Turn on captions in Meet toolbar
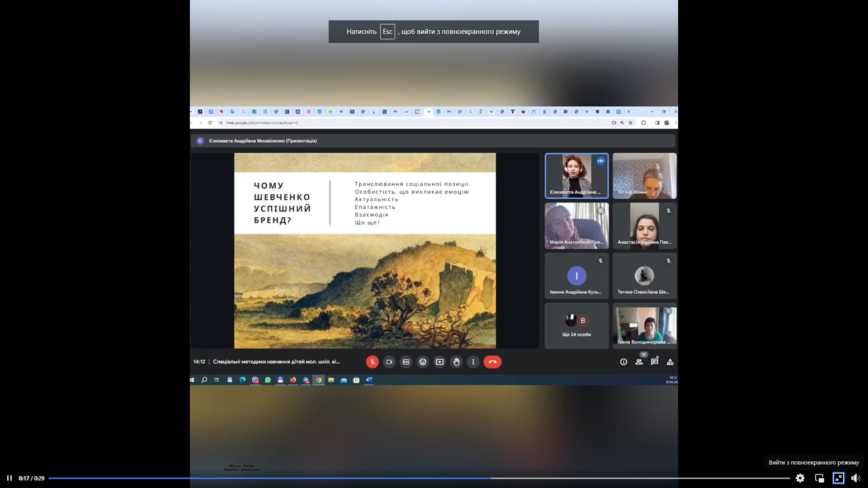This screenshot has width=868, height=488. click(x=406, y=362)
